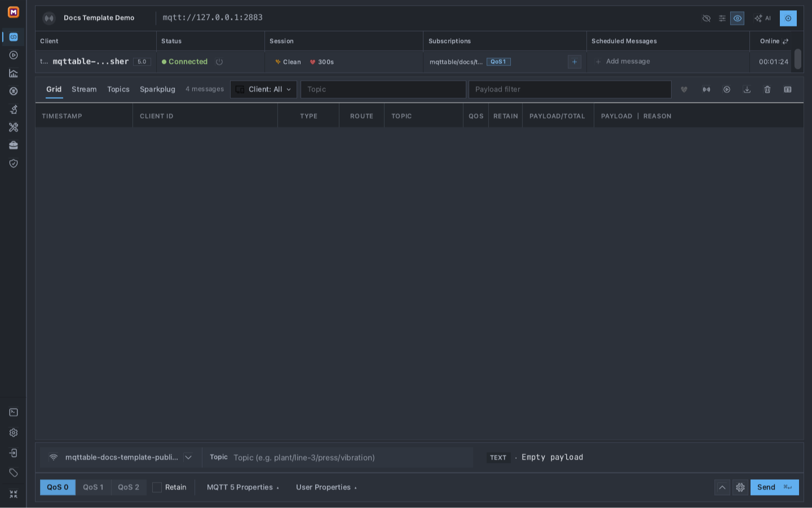Open the shield security sidebar icon

coord(14,164)
